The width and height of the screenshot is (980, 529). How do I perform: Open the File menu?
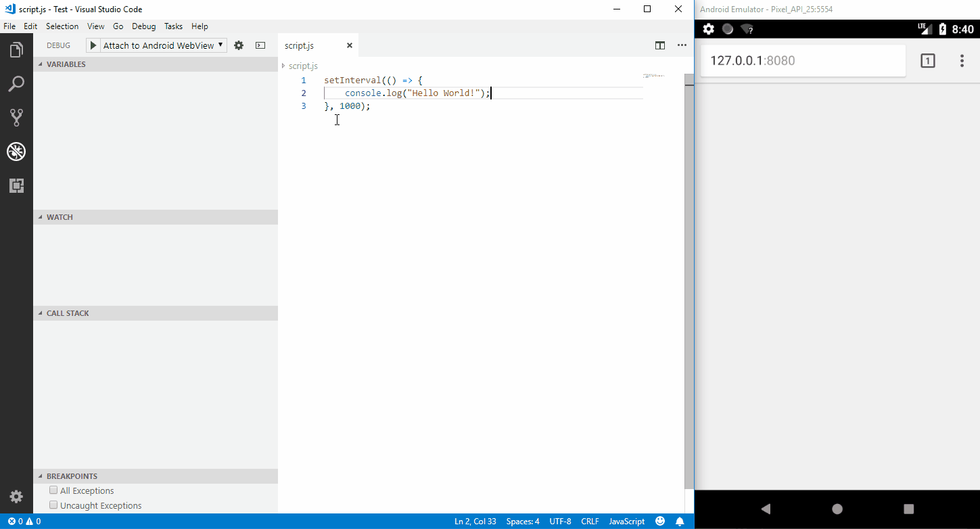[x=9, y=26]
